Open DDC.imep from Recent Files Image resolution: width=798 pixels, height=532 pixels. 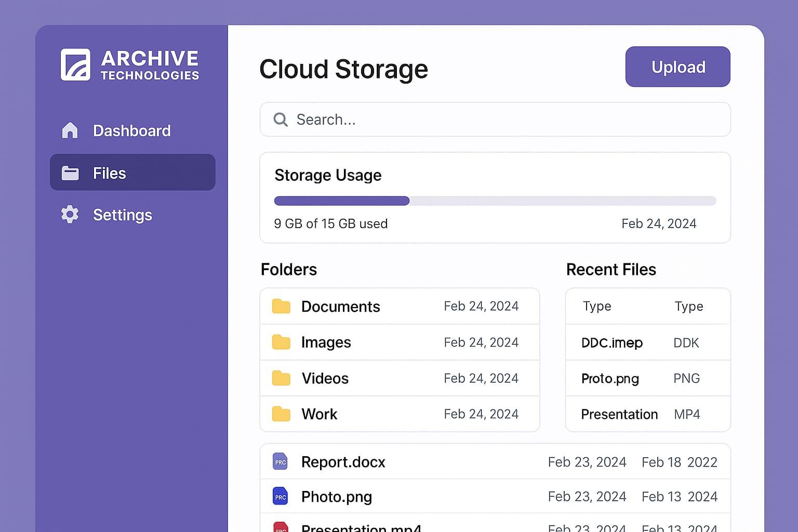coord(612,343)
